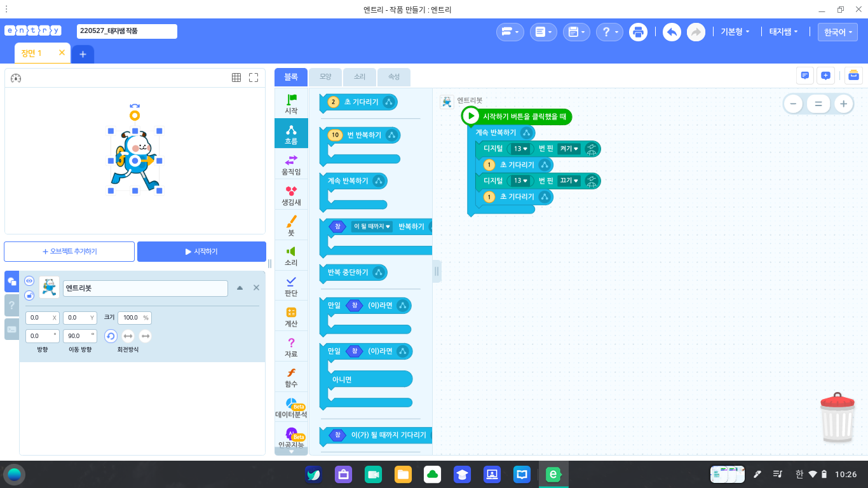Click the clock showing 10:26

[846, 474]
